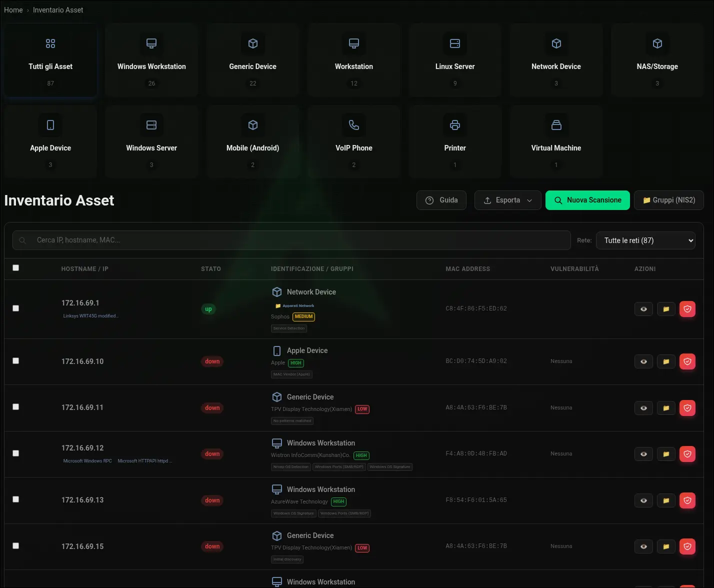Viewport: 714px width, 588px height.
Task: Click the red shield icon for 172.16.69.1
Action: (x=687, y=309)
